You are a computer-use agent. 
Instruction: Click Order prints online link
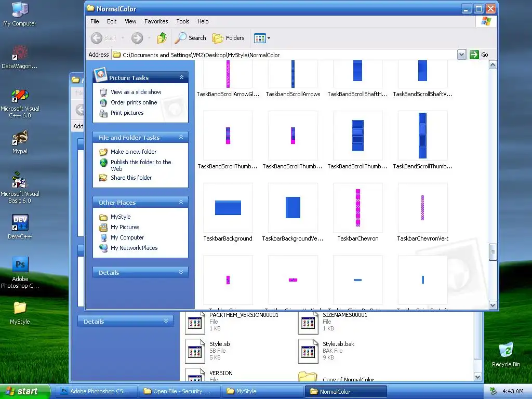click(x=134, y=102)
